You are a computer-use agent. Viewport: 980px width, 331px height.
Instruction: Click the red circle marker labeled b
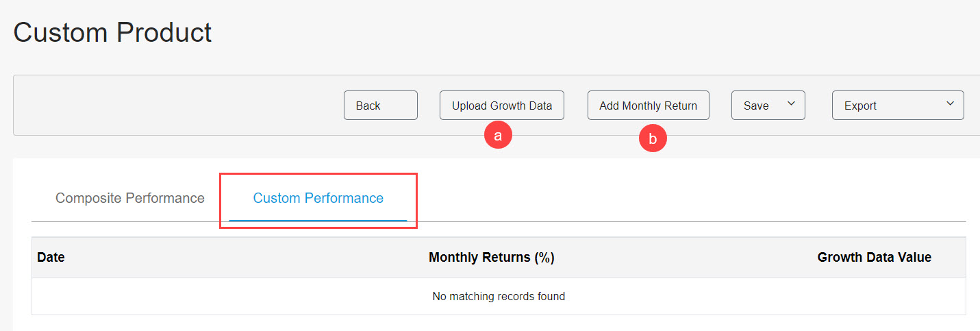(x=653, y=139)
